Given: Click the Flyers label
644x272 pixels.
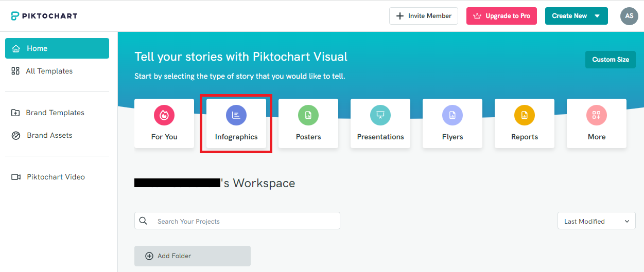Looking at the screenshot, I should pos(452,137).
